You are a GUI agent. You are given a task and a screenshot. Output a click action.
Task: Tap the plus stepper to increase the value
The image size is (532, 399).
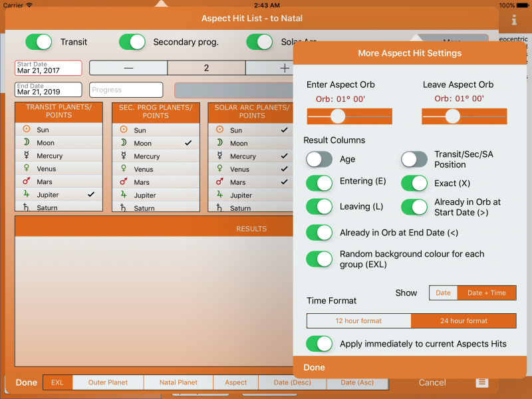click(x=285, y=67)
